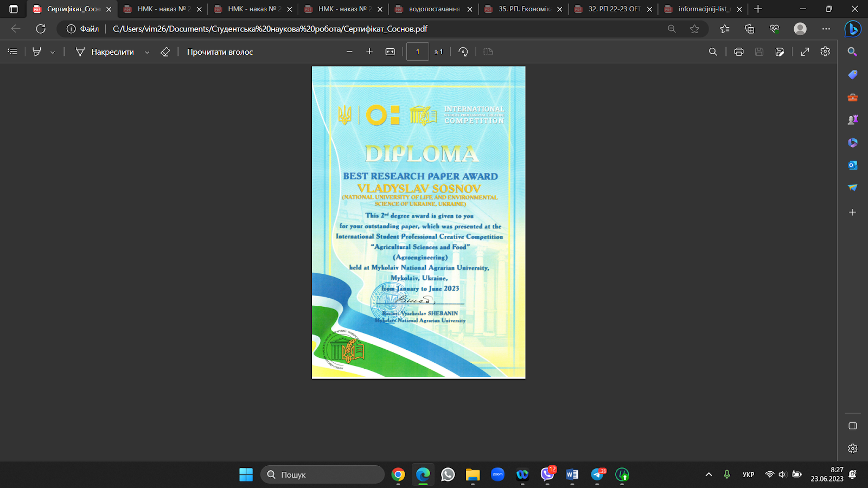Click the greyed-out PDF save icon
Image resolution: width=868 pixels, height=488 pixels.
pyautogui.click(x=759, y=52)
